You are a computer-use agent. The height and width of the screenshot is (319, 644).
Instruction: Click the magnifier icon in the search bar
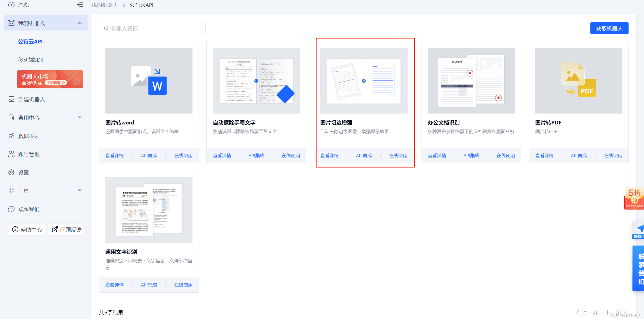[x=107, y=28]
